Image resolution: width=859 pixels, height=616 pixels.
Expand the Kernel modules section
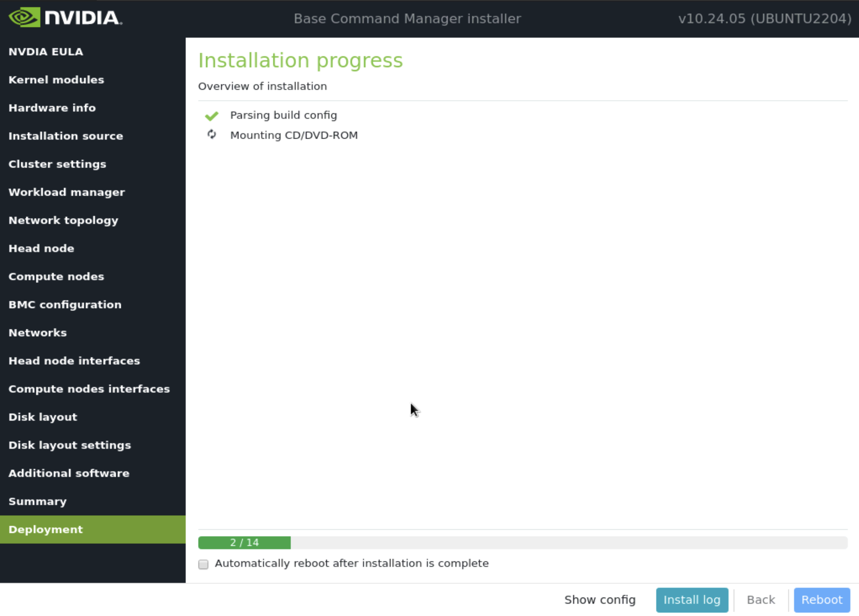[x=56, y=79]
